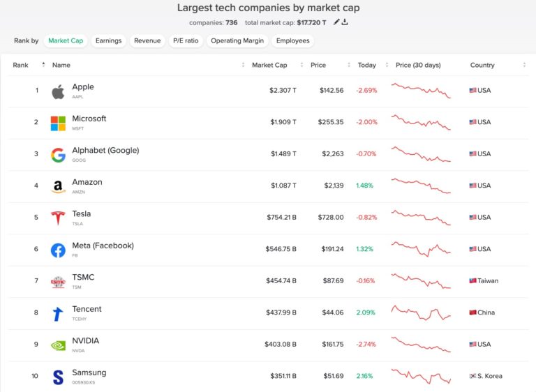This screenshot has height=392, width=536.
Task: Click the Tesla logo icon
Action: coord(58,218)
